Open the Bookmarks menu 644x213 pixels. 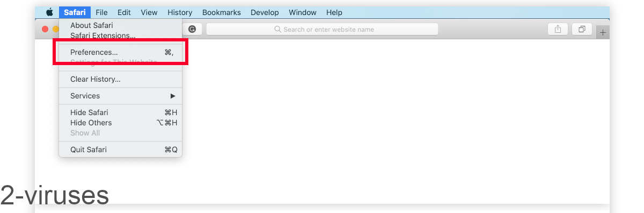click(222, 12)
